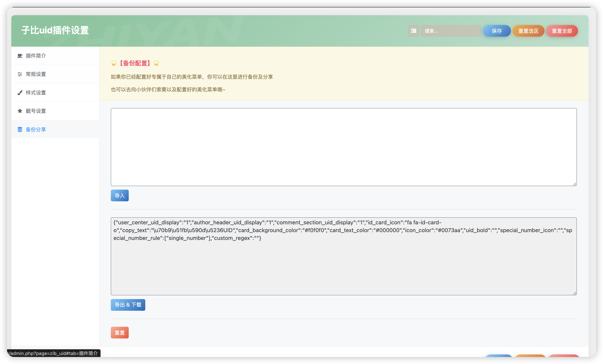
Task: Click the database icon for 备份分享
Action: click(x=20, y=129)
